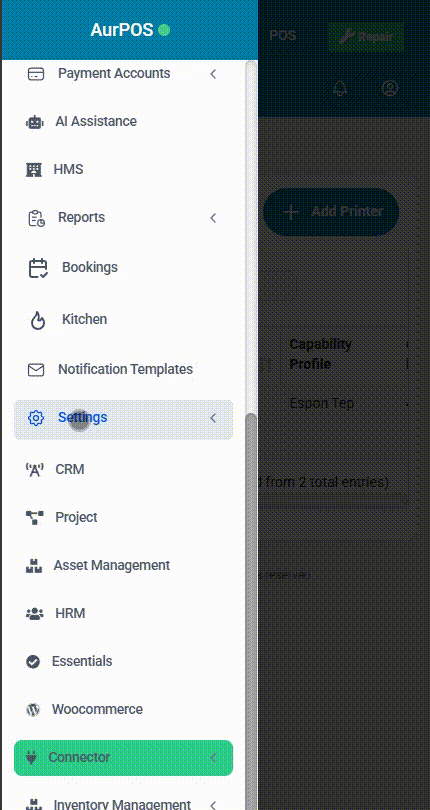Select the HRM people icon
Viewport: 430px width, 810px height.
coord(35,614)
